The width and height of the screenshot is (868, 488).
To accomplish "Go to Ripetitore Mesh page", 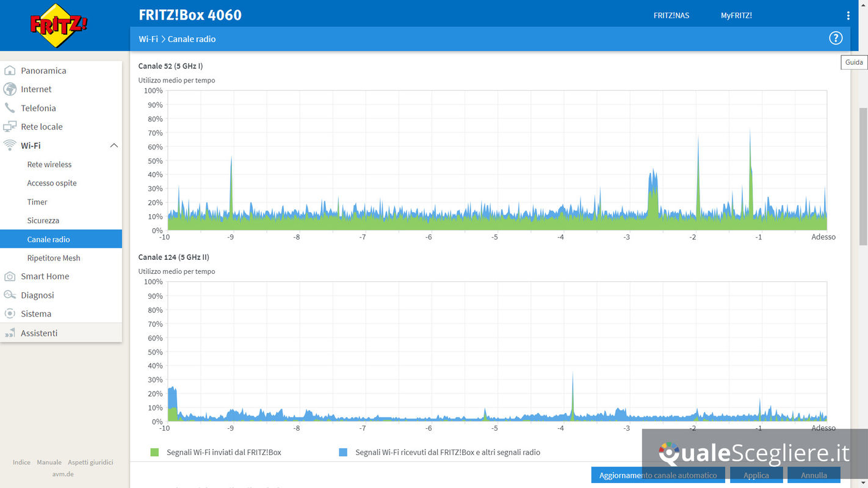I will tap(54, 258).
